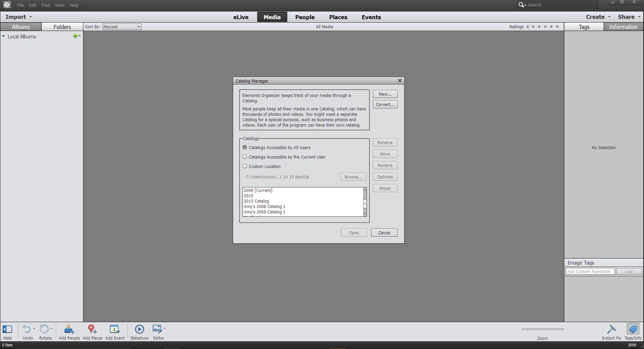Open the add album dropdown arrow
The image size is (644, 349).
pos(80,36)
